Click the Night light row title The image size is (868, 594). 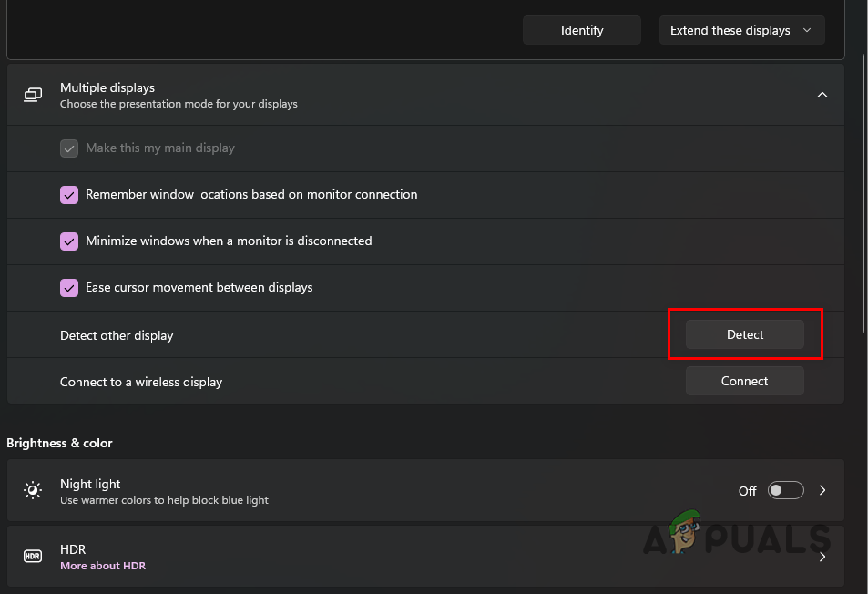(x=90, y=484)
